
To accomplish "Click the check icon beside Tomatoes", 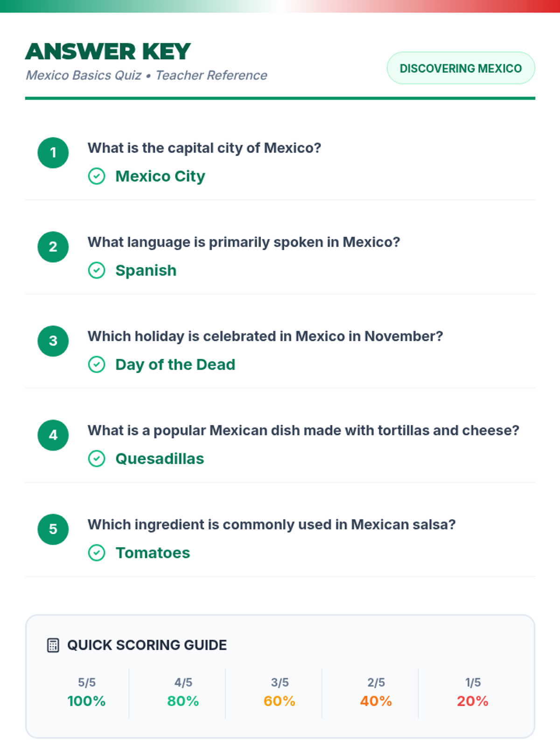I will click(97, 553).
